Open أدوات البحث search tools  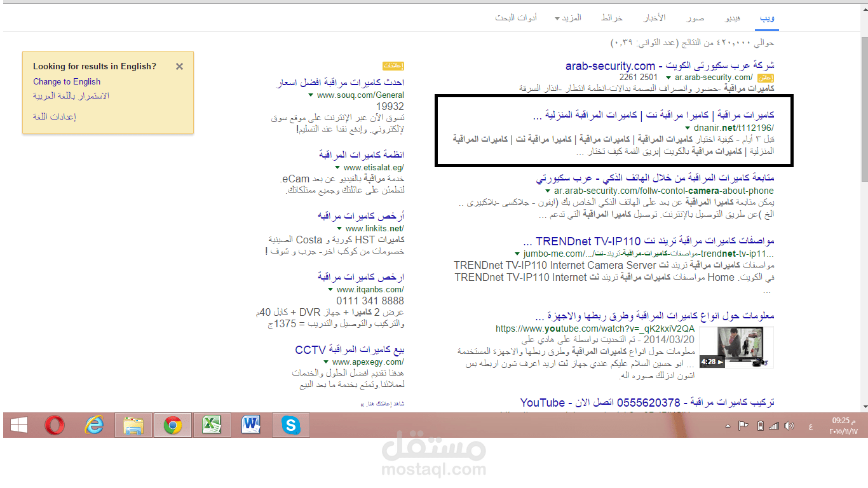(x=516, y=18)
